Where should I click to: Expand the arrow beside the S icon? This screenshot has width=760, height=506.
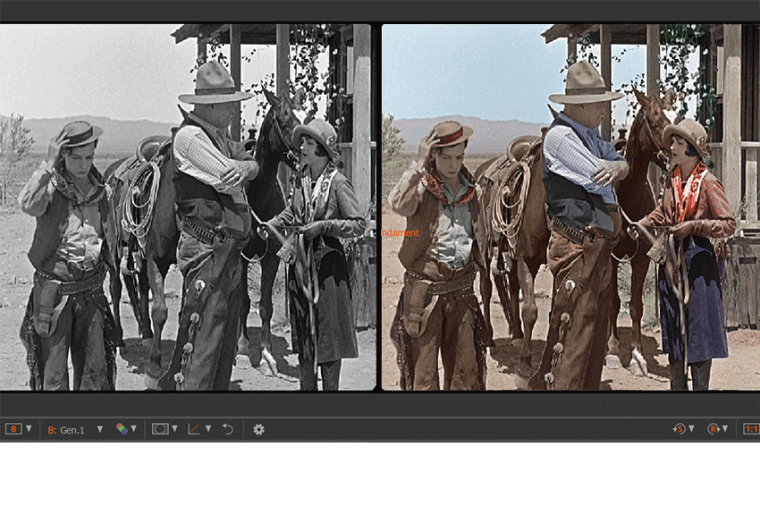tap(692, 429)
